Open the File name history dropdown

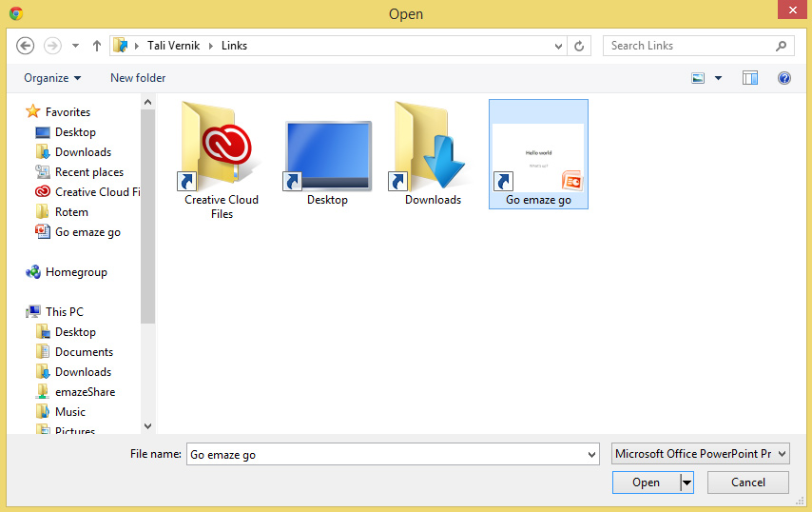click(591, 455)
